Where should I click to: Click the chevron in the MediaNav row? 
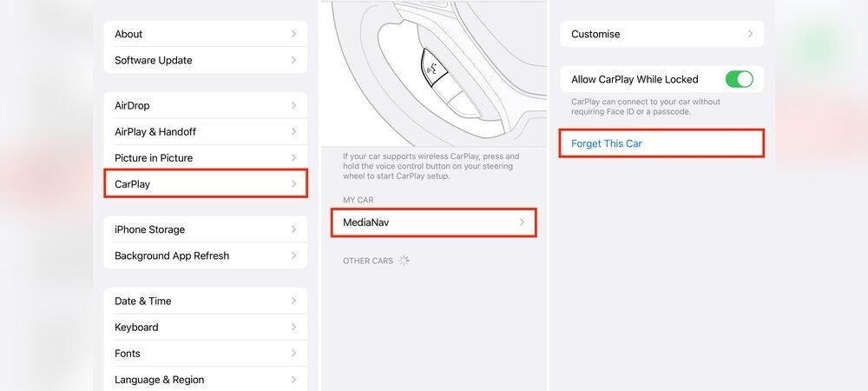522,222
